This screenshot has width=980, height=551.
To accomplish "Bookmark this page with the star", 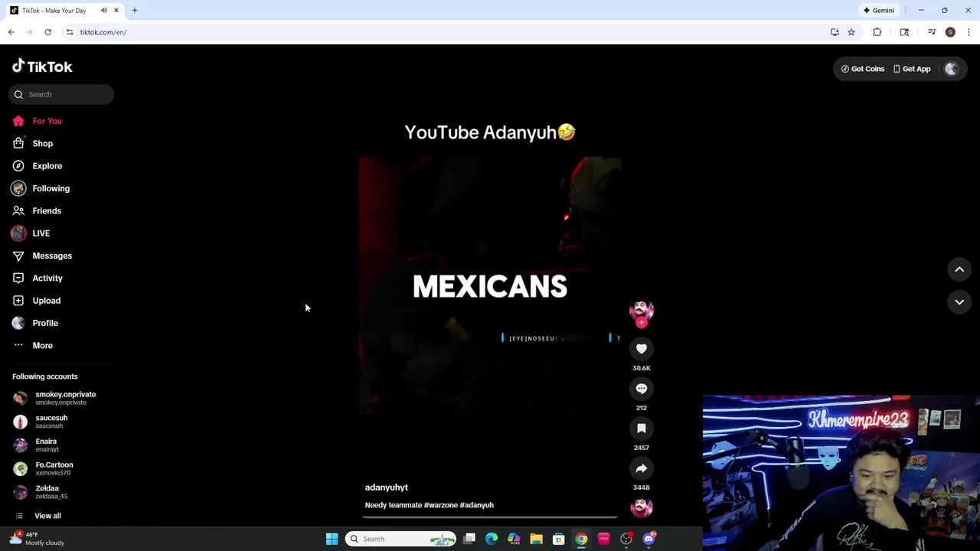I will [851, 32].
